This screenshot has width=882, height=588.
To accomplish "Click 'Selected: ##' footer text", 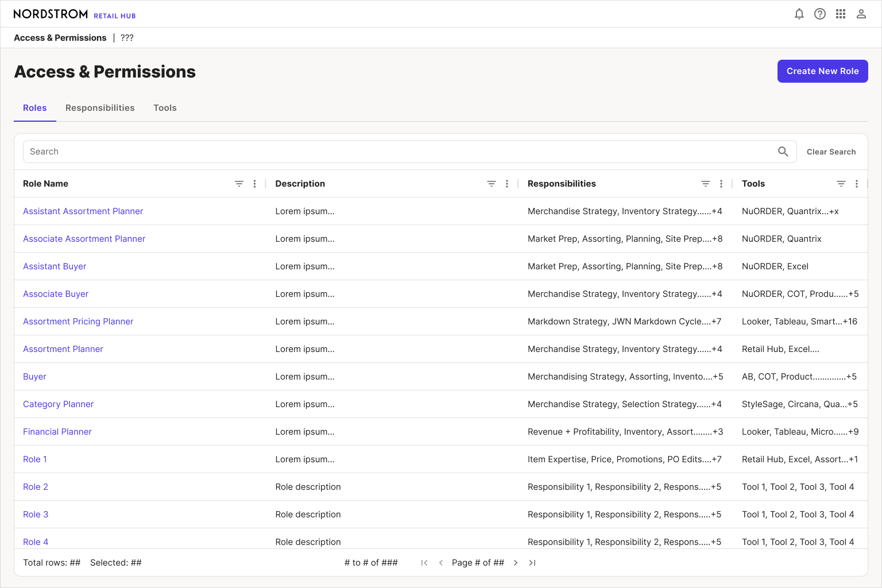I will click(116, 563).
